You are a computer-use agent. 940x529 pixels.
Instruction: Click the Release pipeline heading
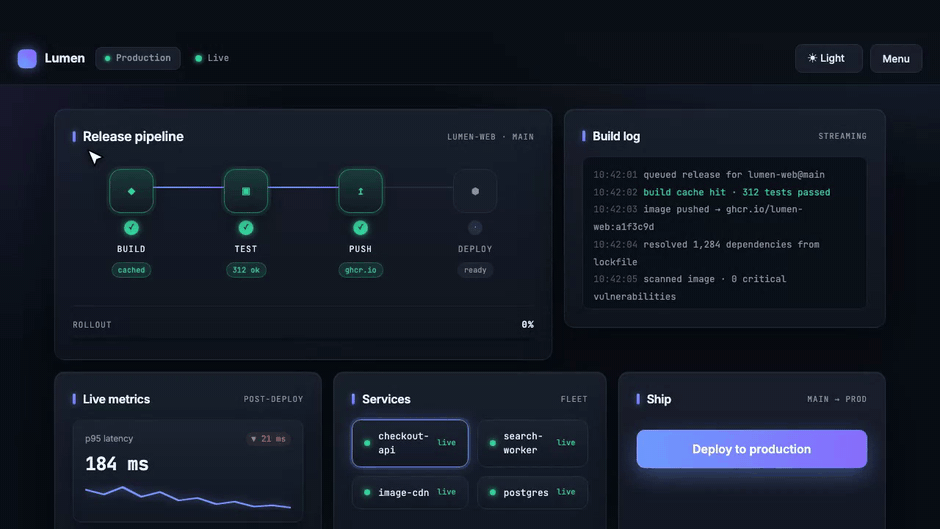tap(133, 137)
